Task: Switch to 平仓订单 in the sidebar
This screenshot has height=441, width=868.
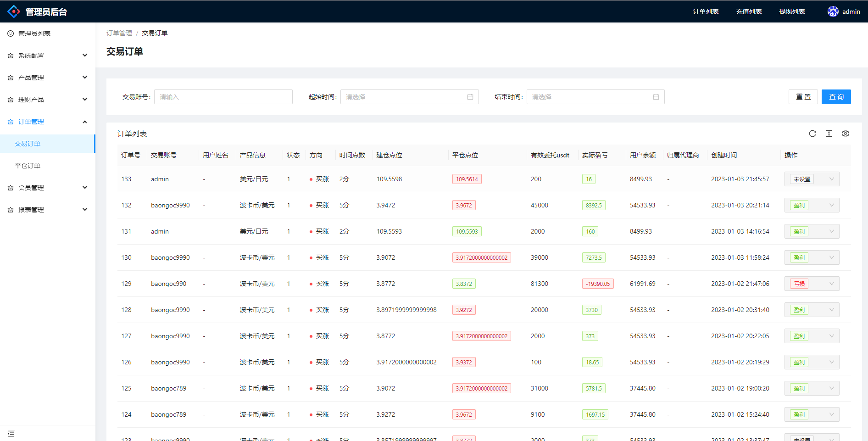Action: [x=27, y=165]
